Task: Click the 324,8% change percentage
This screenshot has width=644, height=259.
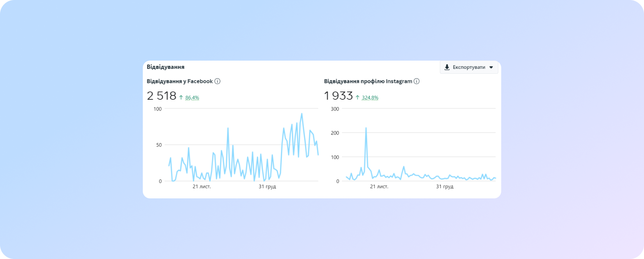Action: coord(370,98)
